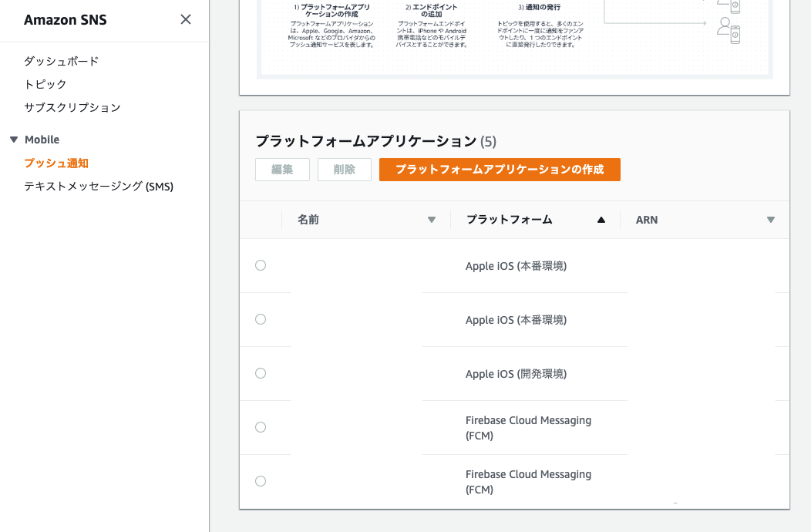Select last Firebase Cloud Messaging row radio
Viewport: 811px width, 532px height.
261,481
